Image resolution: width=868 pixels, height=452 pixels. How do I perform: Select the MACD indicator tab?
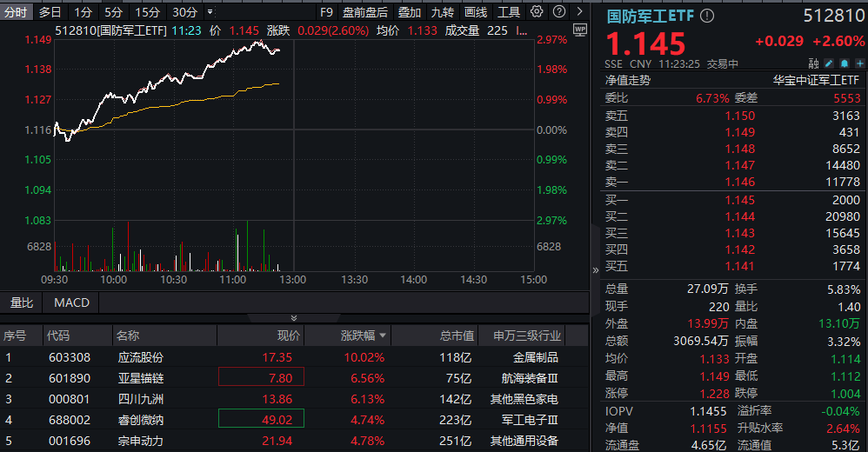[x=71, y=302]
